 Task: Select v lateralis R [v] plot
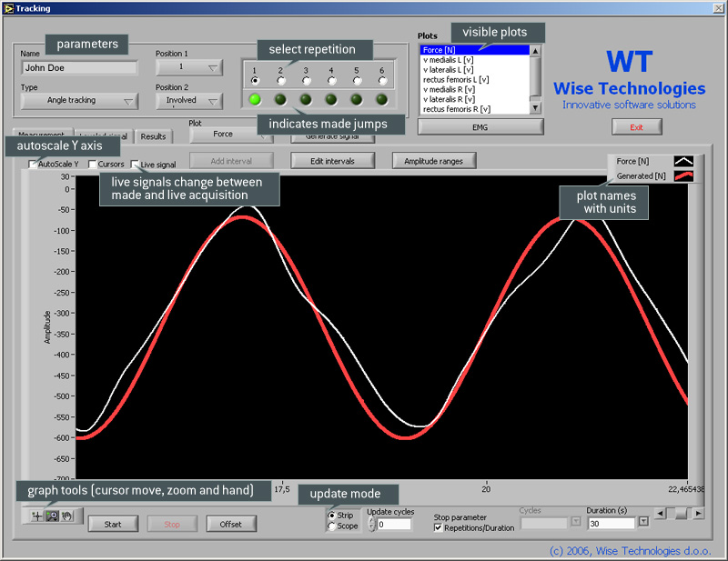click(474, 99)
